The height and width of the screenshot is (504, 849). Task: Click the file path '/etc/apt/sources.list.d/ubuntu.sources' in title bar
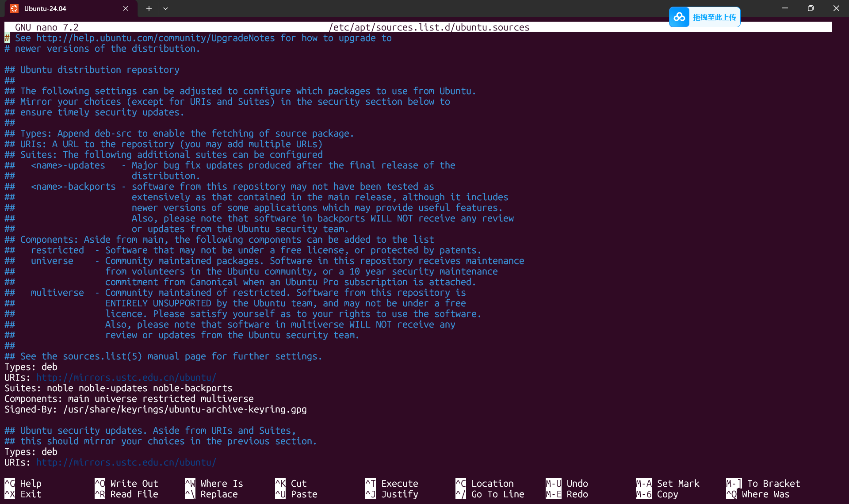tap(429, 27)
